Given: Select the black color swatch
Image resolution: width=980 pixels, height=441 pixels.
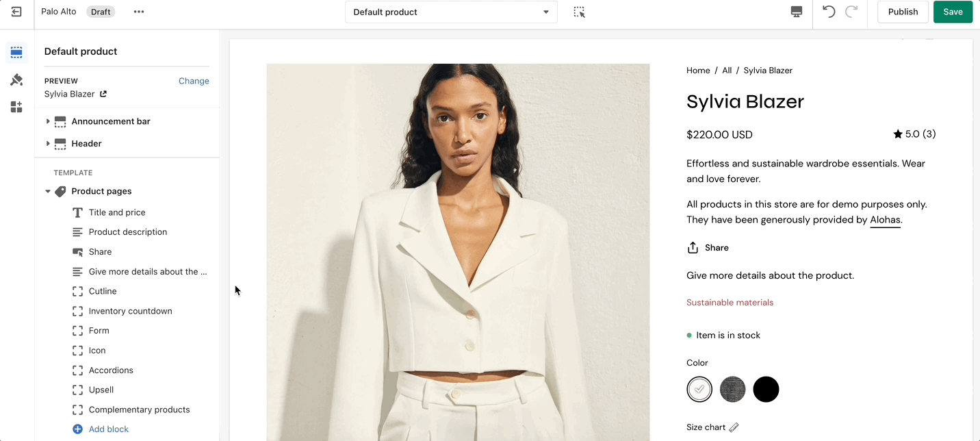Looking at the screenshot, I should click(x=766, y=390).
